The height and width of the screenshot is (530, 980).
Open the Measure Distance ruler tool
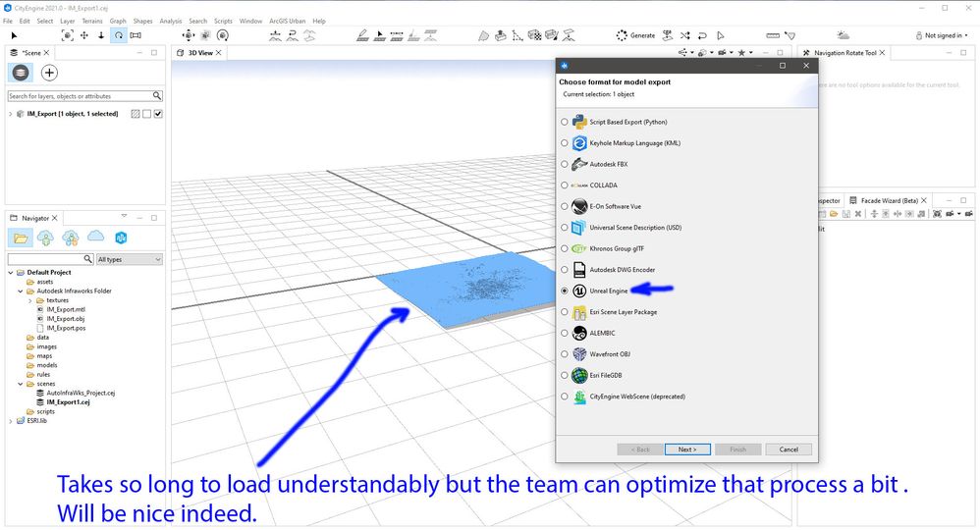pyautogui.click(x=773, y=35)
